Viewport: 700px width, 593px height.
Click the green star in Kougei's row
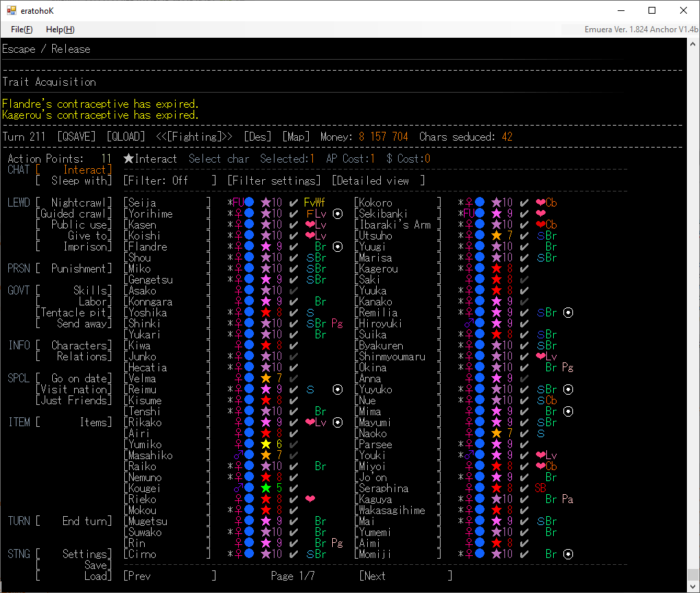[x=266, y=489]
